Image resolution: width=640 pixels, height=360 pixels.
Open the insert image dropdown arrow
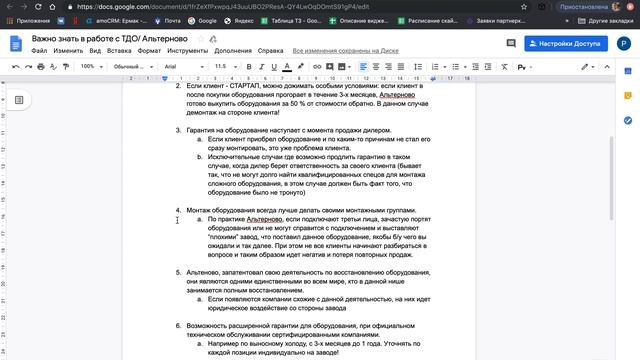[x=349, y=67]
